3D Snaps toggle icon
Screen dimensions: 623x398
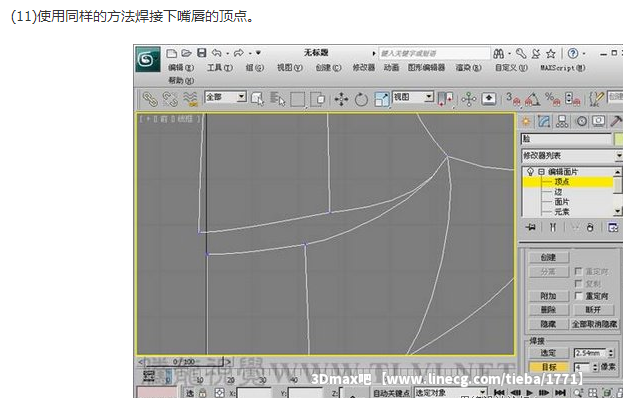click(x=513, y=99)
